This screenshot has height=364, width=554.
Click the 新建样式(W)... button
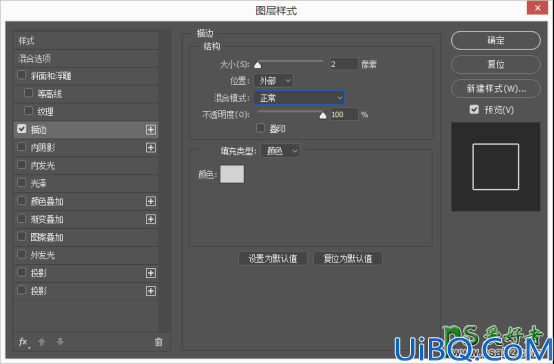(496, 88)
